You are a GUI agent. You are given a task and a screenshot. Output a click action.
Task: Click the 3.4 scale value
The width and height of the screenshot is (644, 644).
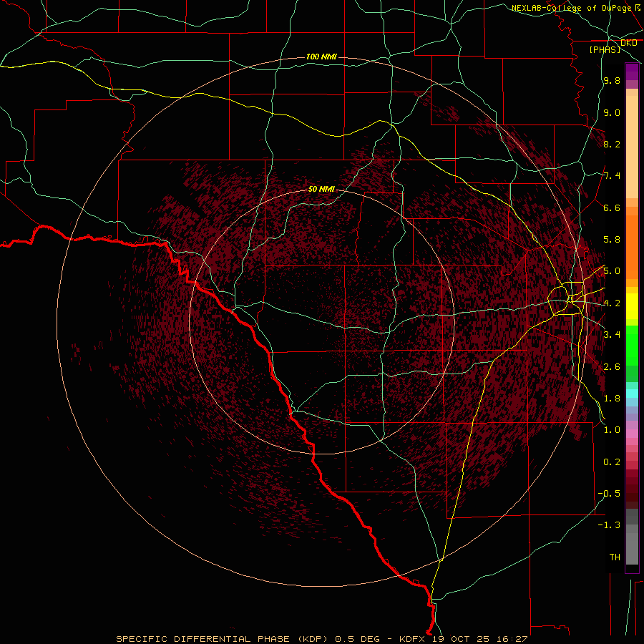tap(612, 335)
